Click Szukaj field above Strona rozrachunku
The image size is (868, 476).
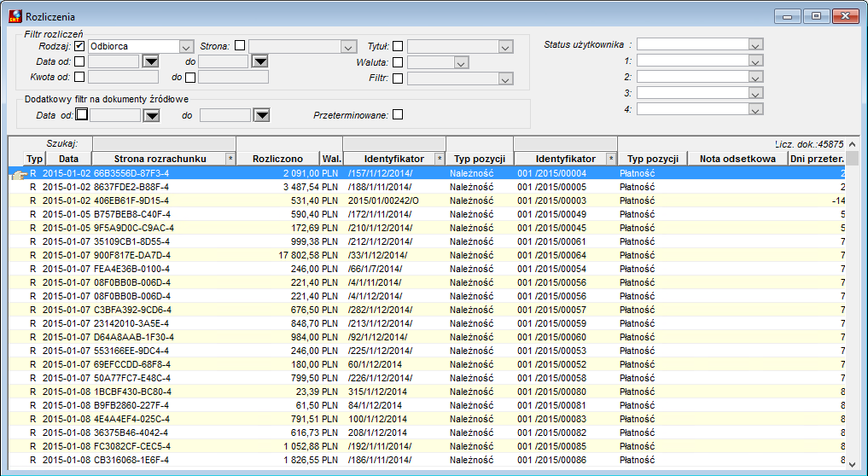click(164, 144)
